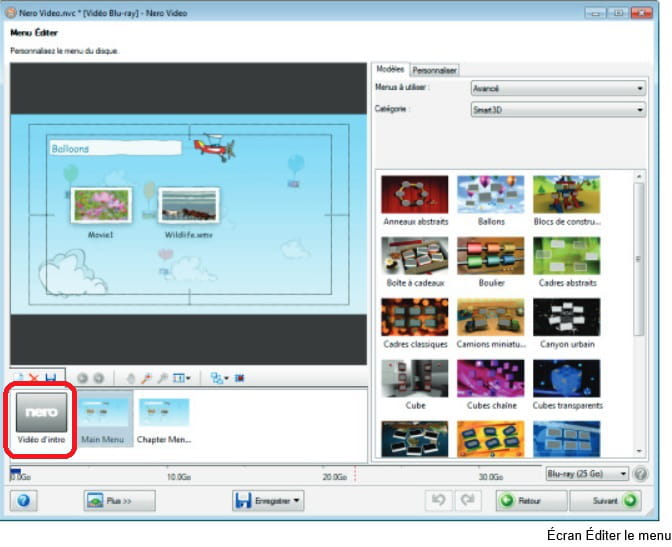Click the Balloons title text field in preview
Screen dimensions: 672x547
coord(115,148)
